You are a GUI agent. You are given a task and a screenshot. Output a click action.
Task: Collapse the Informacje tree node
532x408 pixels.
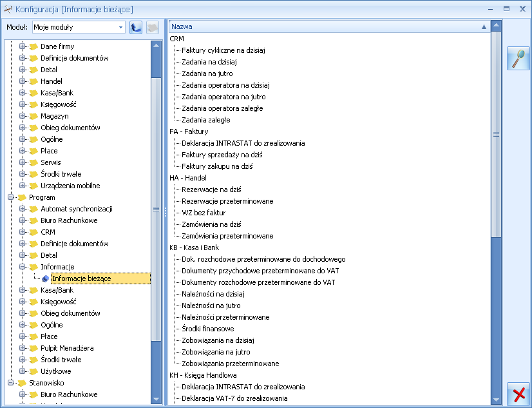[x=22, y=267]
